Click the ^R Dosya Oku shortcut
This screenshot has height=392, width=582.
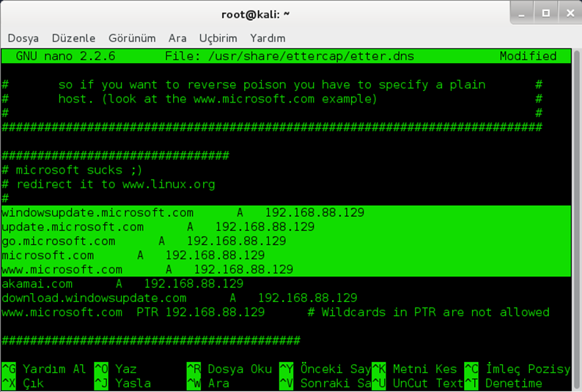pos(229,369)
